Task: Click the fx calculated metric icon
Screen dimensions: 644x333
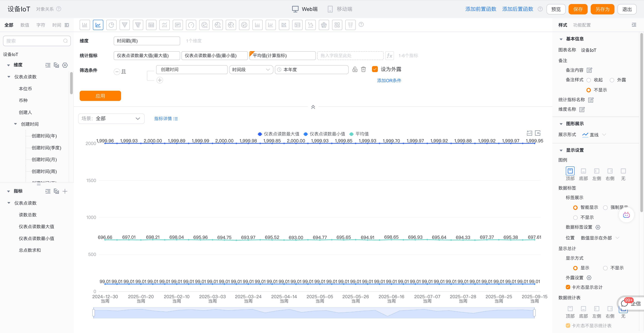Action: click(389, 55)
